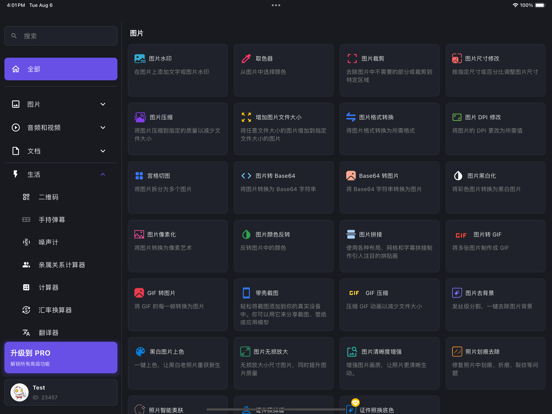Click the 图片尺寸修改 resize icon
This screenshot has height=414, width=552.
(x=457, y=58)
